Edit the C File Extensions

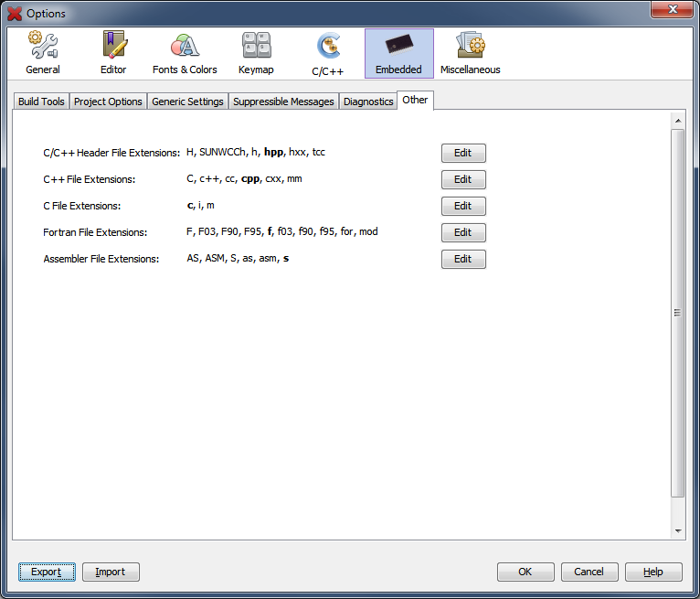tap(463, 206)
